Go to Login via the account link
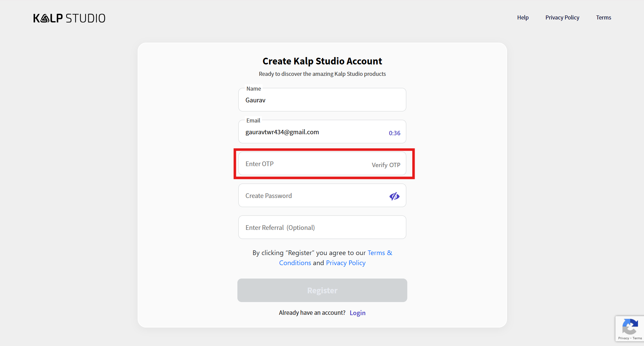 point(357,313)
